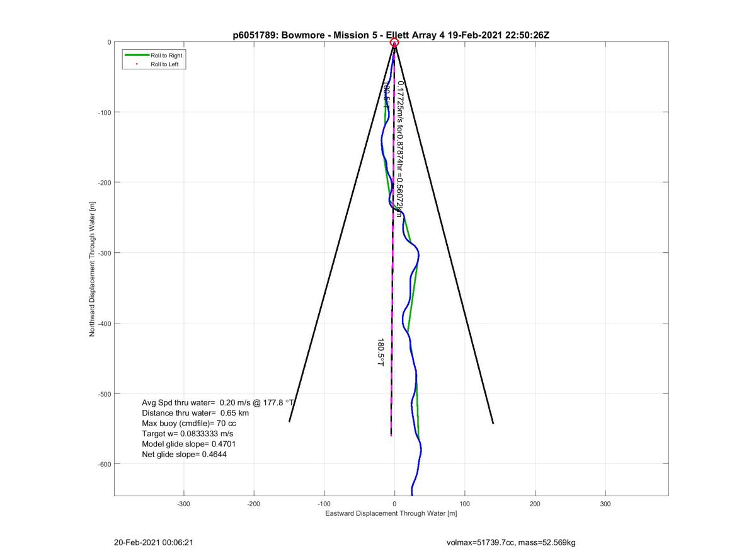Click the x-axis tick label '-300'
This screenshot has width=756, height=558.
pos(184,504)
